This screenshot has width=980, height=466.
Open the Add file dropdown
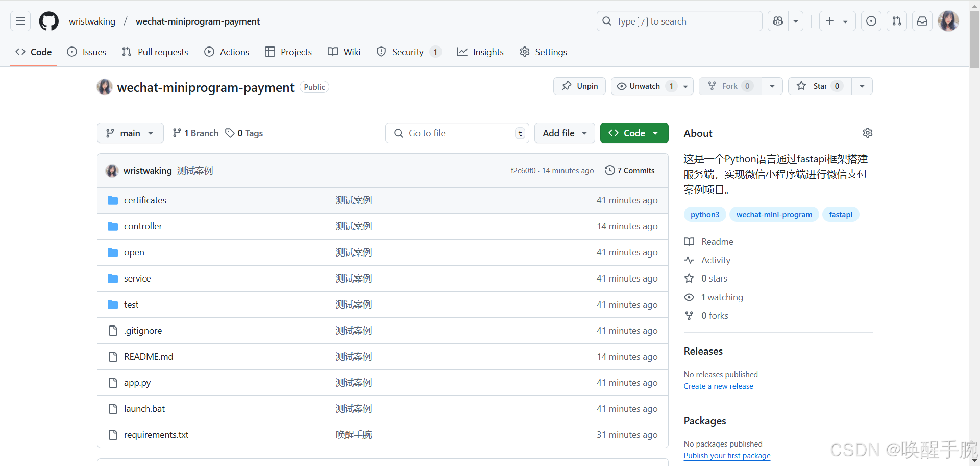click(x=565, y=133)
